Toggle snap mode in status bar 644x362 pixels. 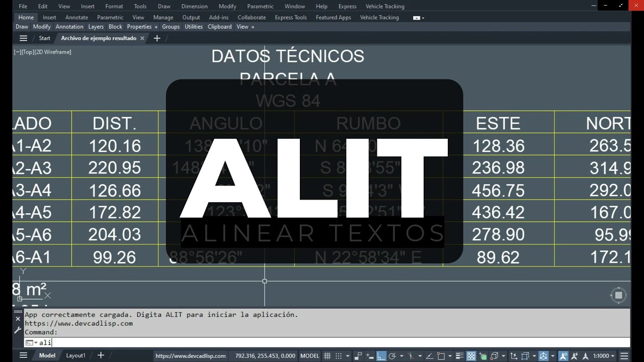[x=338, y=356]
